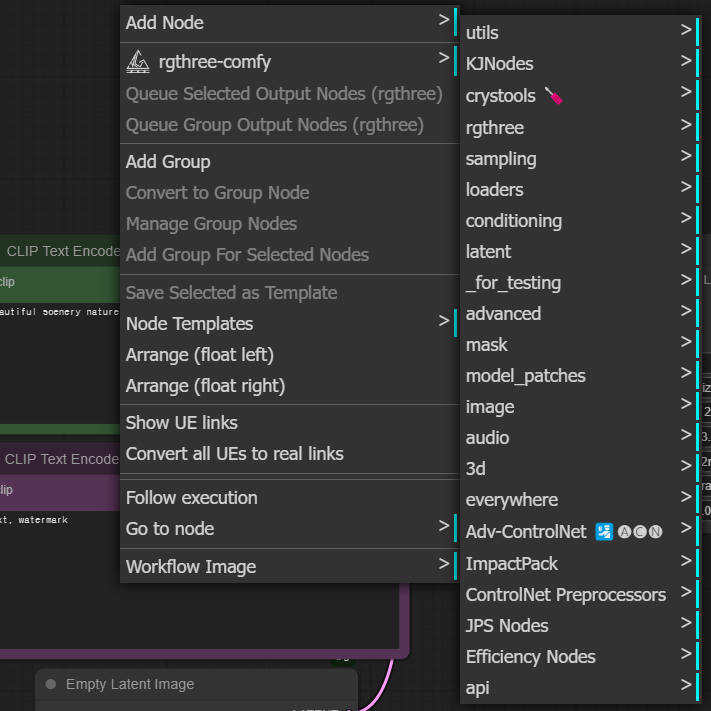Select Follow execution
Image resolution: width=711 pixels, height=711 pixels.
coord(290,498)
